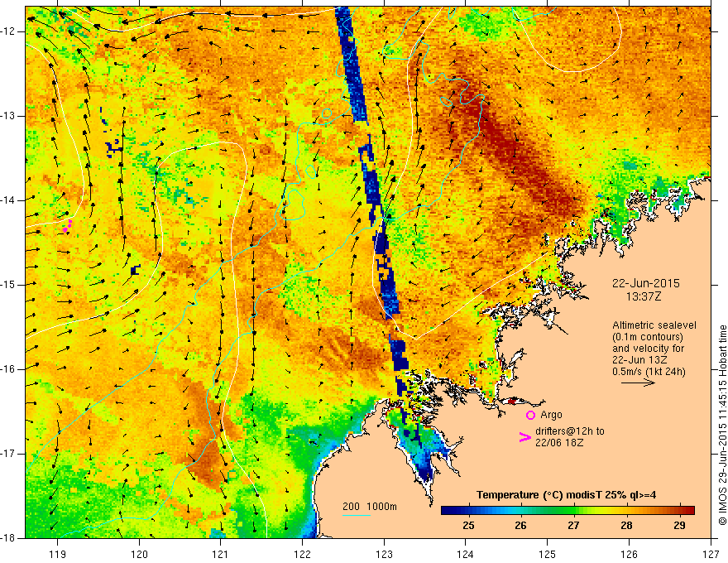
Task: Click longitude axis label 124
Action: click(465, 554)
